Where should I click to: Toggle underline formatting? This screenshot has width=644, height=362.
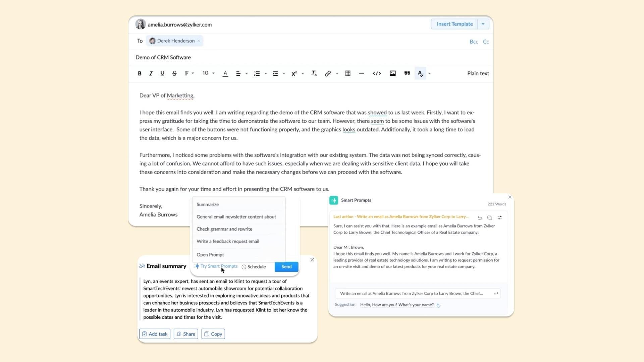pyautogui.click(x=162, y=73)
